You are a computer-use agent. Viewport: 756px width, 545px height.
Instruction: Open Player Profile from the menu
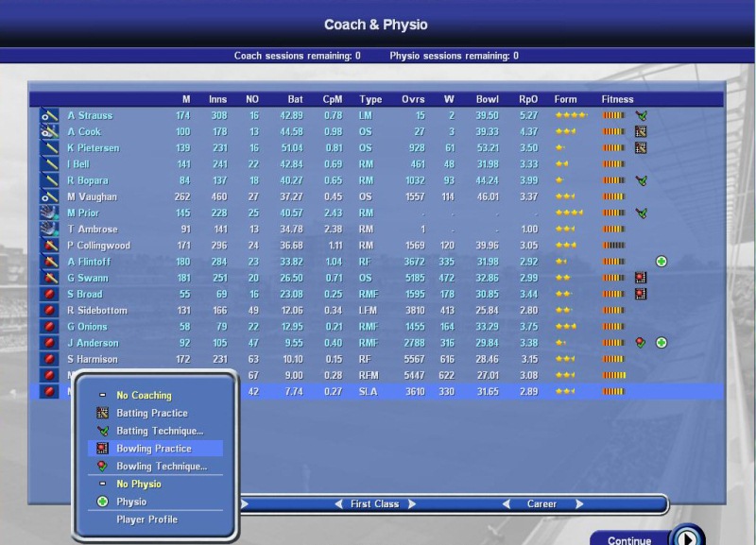click(x=146, y=519)
